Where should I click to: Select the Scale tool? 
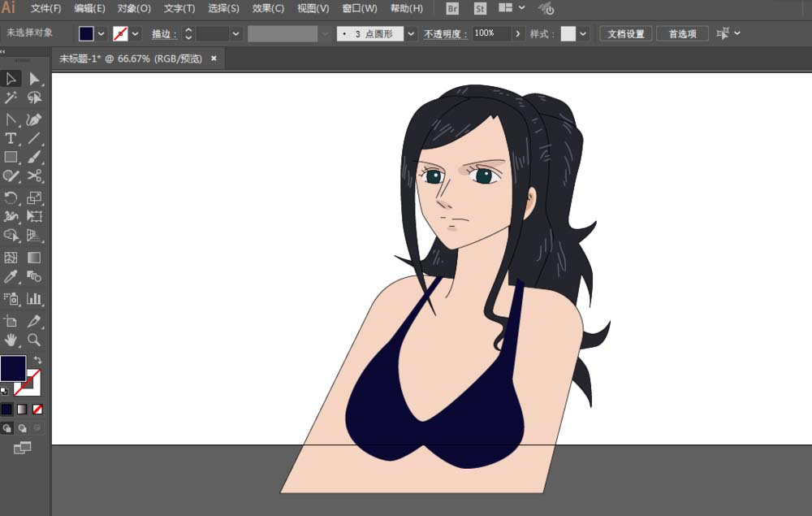[x=34, y=197]
